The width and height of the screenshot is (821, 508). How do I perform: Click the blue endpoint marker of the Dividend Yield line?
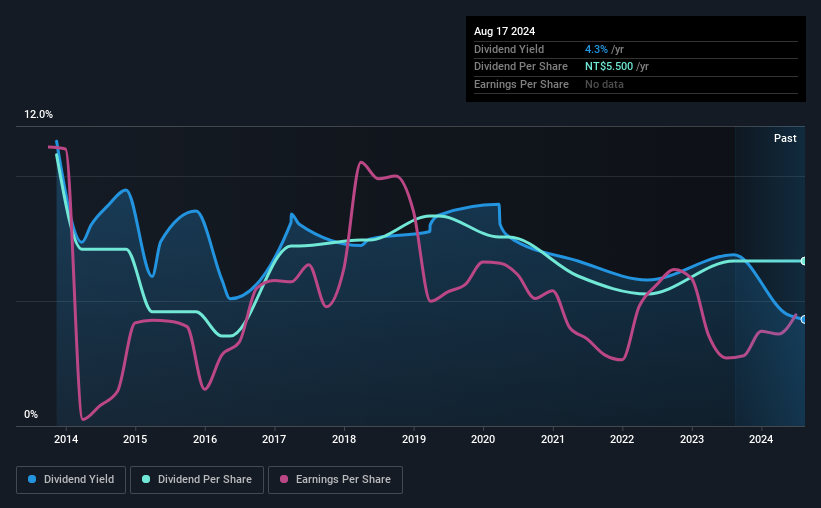804,319
